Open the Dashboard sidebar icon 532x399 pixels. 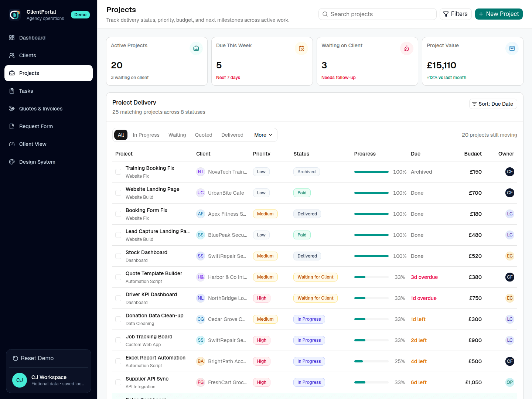coord(12,38)
